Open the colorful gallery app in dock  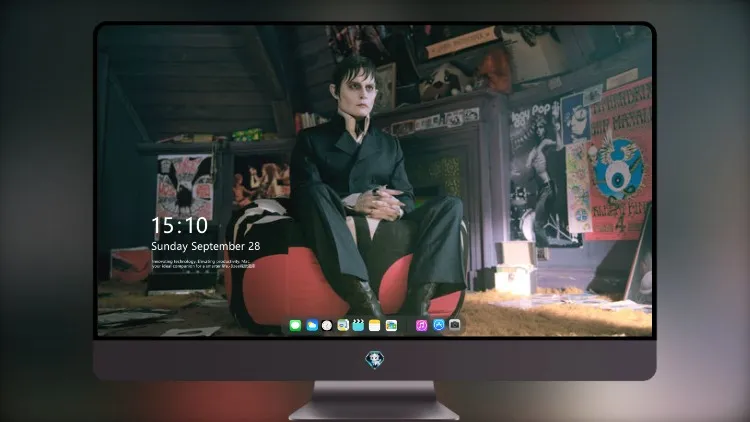point(391,326)
